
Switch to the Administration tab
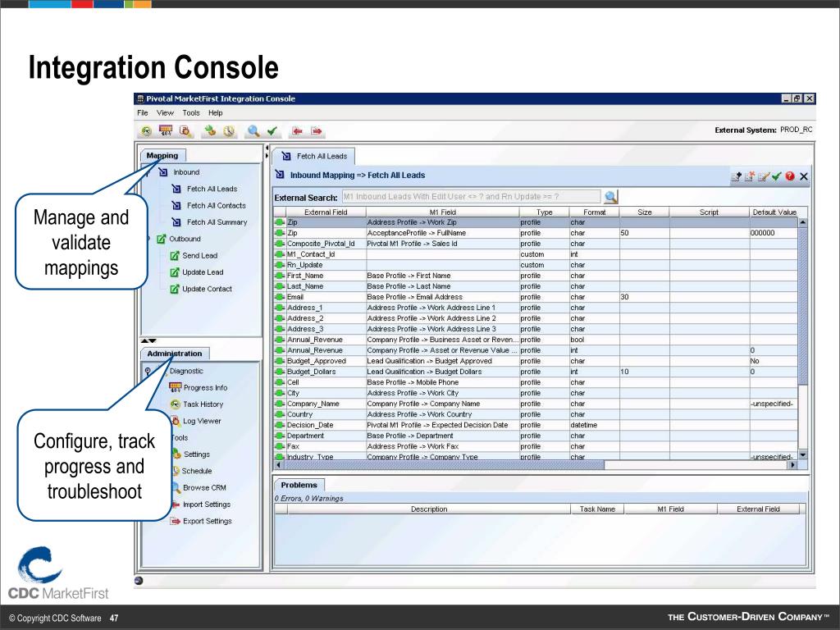tap(175, 354)
